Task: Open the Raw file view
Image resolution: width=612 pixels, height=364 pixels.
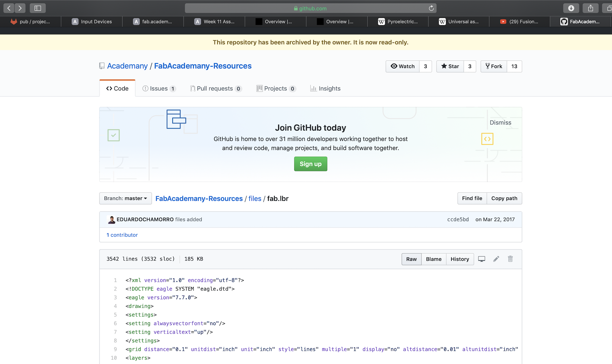Action: pyautogui.click(x=411, y=259)
